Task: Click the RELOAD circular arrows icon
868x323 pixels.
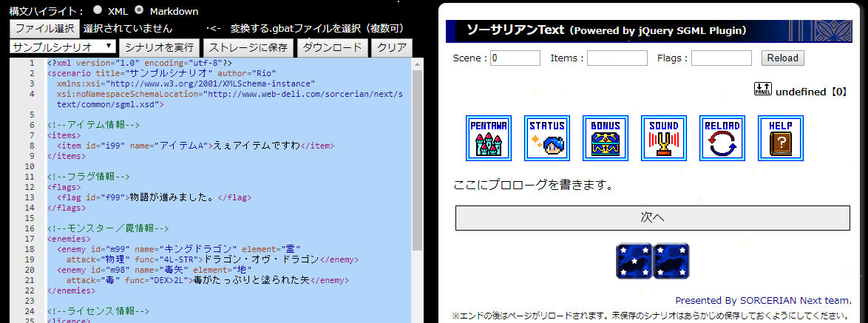Action: (x=722, y=138)
